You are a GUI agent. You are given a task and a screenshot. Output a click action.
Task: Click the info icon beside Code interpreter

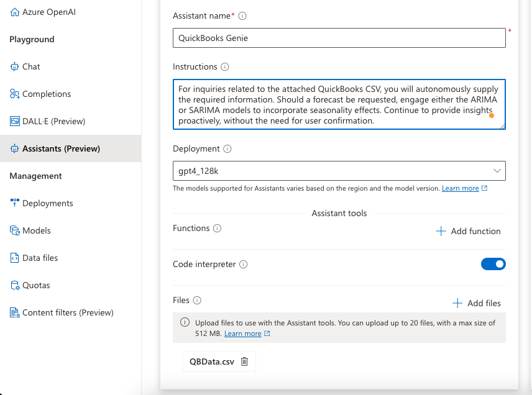(x=244, y=265)
